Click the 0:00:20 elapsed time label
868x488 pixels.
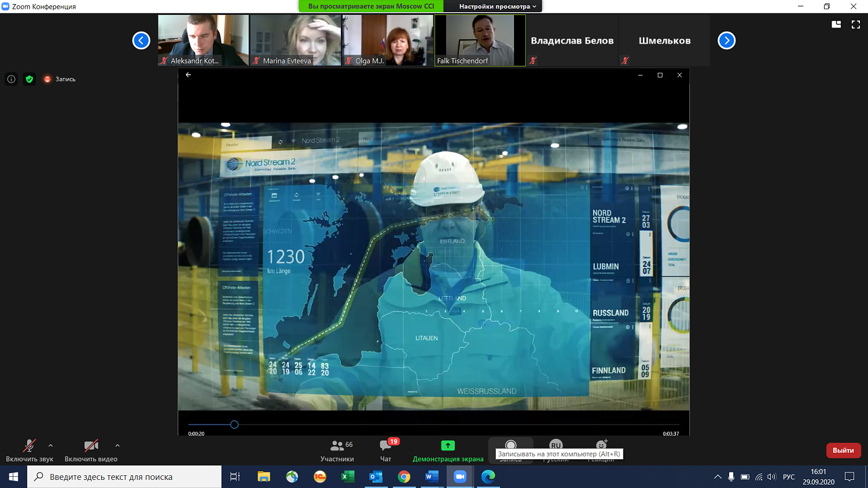coord(196,434)
